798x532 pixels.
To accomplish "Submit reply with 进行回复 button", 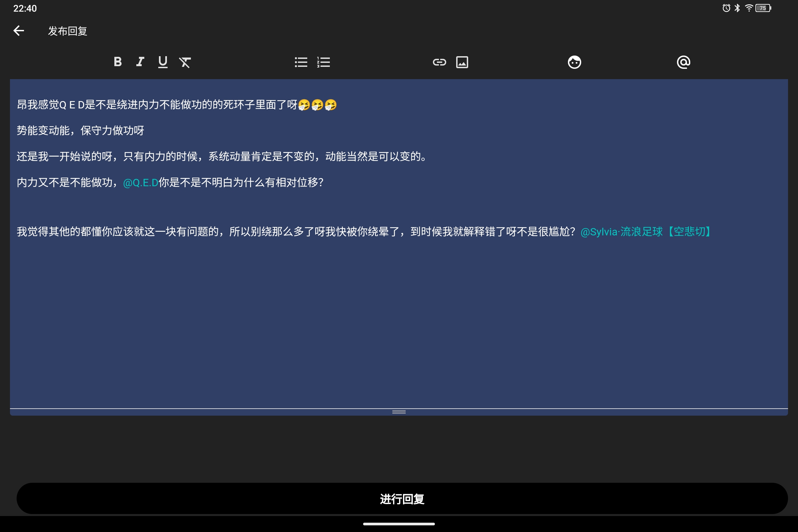I will (402, 498).
